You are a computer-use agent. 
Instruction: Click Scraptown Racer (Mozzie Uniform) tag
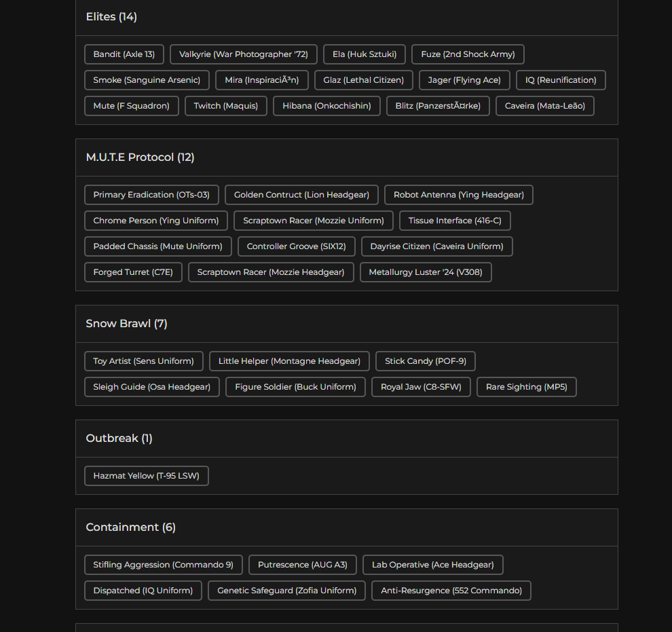[314, 221]
